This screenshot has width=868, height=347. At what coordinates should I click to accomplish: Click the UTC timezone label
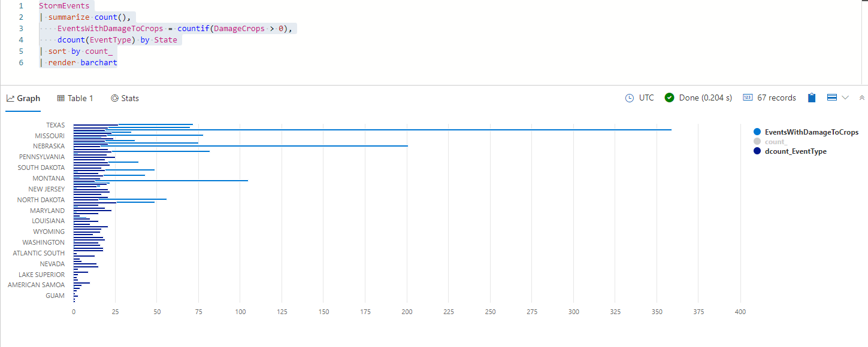pos(646,98)
